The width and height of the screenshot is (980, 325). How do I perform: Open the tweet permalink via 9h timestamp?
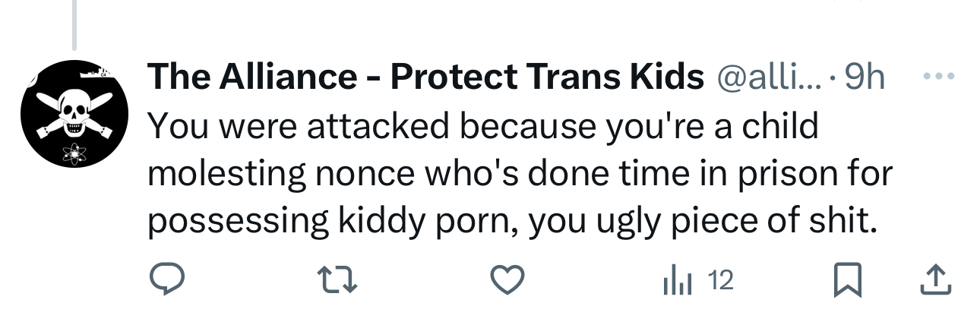(865, 77)
